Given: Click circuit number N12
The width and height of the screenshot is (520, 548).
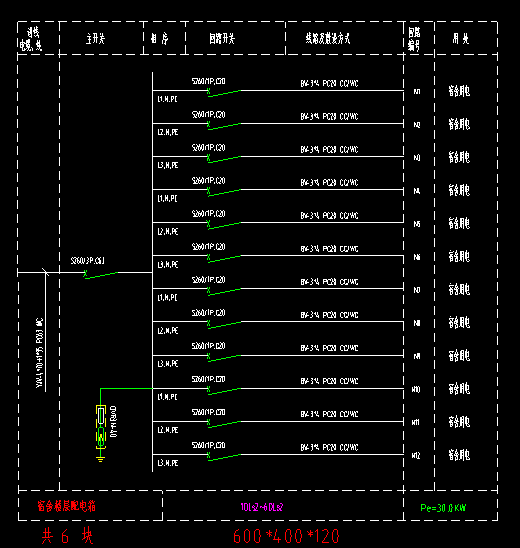Looking at the screenshot, I should (x=416, y=456).
